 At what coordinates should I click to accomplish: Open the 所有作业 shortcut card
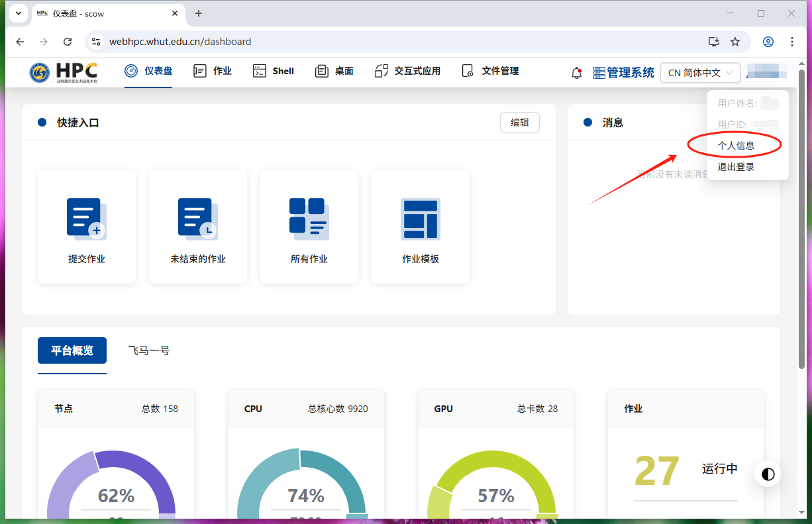tap(309, 227)
